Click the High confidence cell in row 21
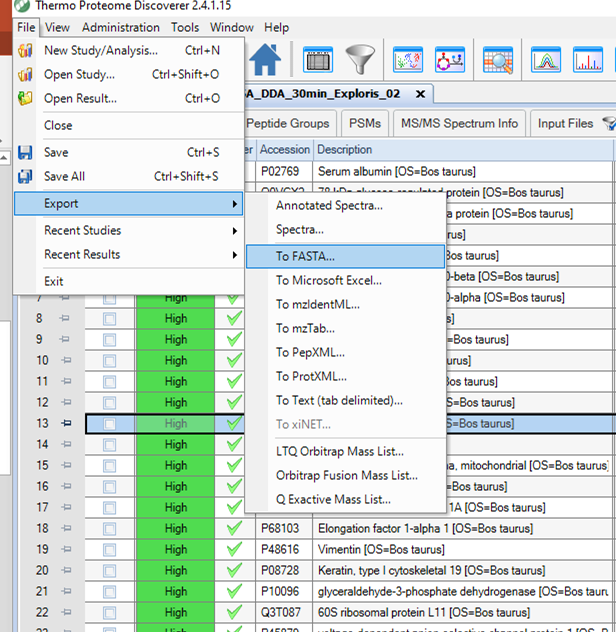The image size is (616, 632). pos(176,591)
